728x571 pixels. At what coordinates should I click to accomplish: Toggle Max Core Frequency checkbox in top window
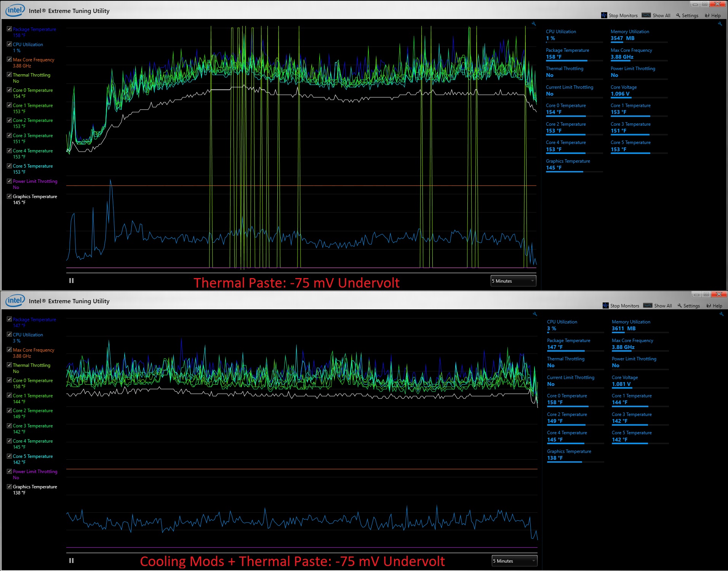coord(9,59)
